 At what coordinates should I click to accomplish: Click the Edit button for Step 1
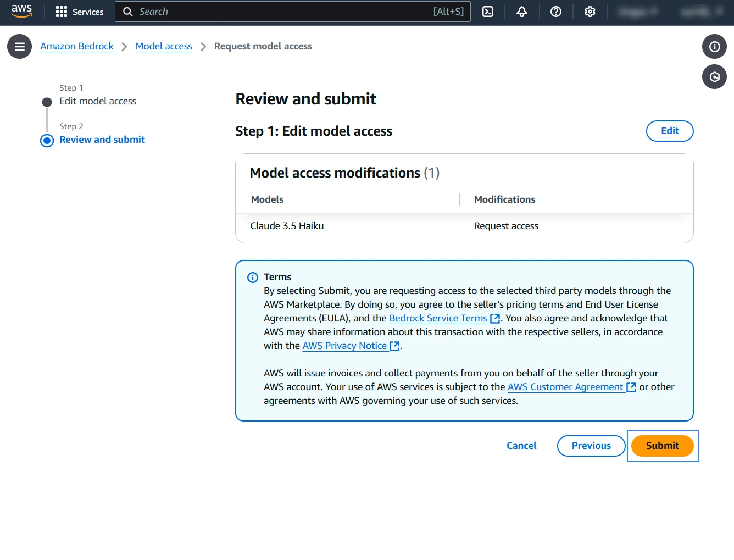click(670, 131)
